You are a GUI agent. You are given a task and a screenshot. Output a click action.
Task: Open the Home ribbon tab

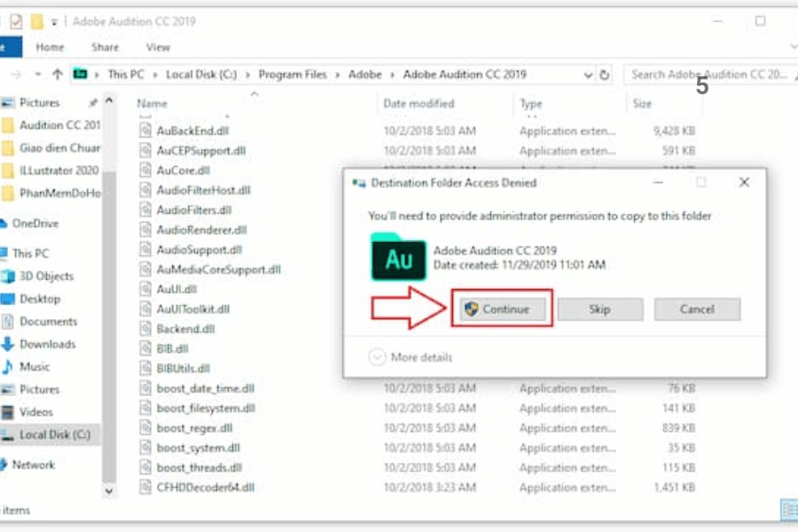(x=50, y=47)
